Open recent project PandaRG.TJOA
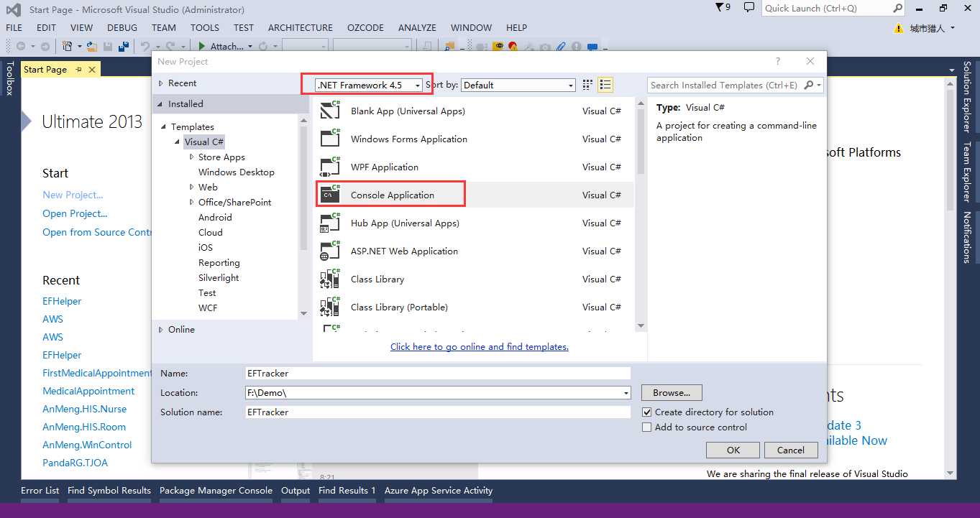Viewport: 980px width, 518px height. (75, 463)
